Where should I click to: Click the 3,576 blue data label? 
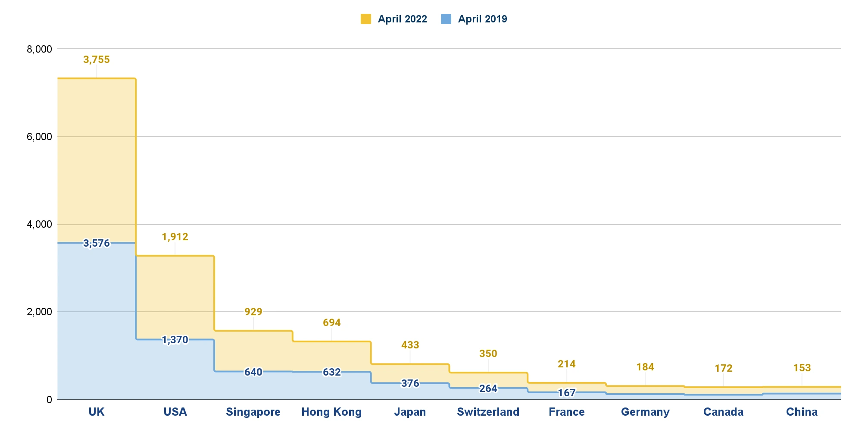[x=97, y=243]
